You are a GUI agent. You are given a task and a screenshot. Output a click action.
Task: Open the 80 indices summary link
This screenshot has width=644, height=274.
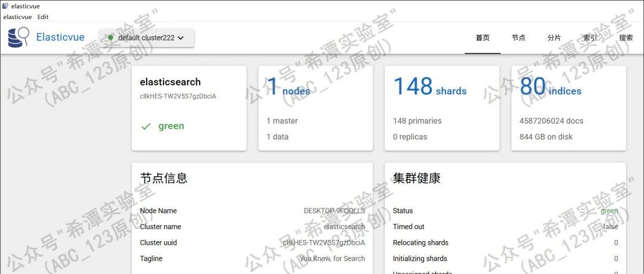tap(551, 87)
